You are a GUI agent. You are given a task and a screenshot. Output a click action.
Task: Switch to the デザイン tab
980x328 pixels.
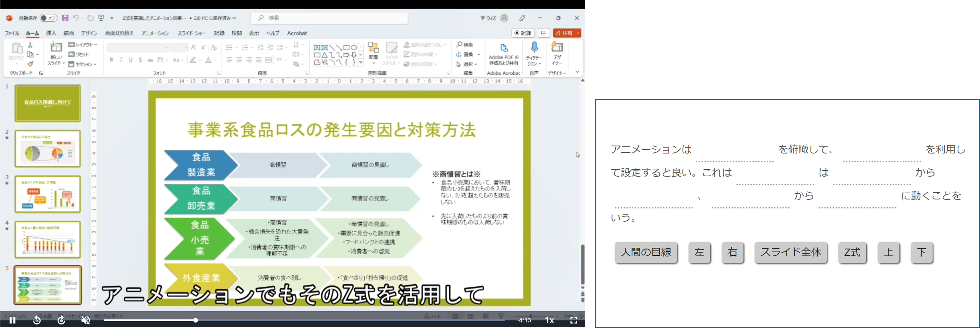89,33
